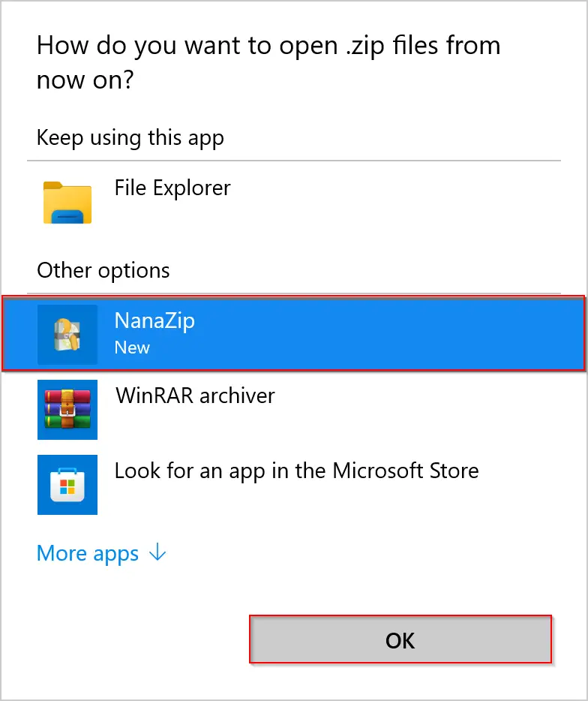
Task: Click the Microsoft Store shopping bag icon
Action: [x=67, y=485]
